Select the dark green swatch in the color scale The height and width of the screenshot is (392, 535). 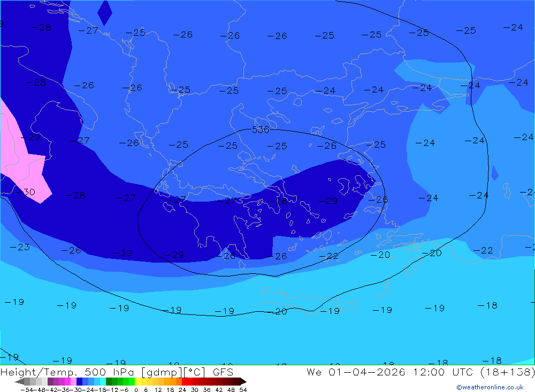[x=109, y=381]
